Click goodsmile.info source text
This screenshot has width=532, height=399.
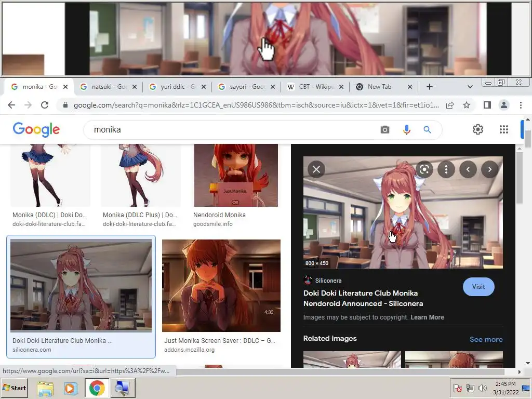coord(212,224)
